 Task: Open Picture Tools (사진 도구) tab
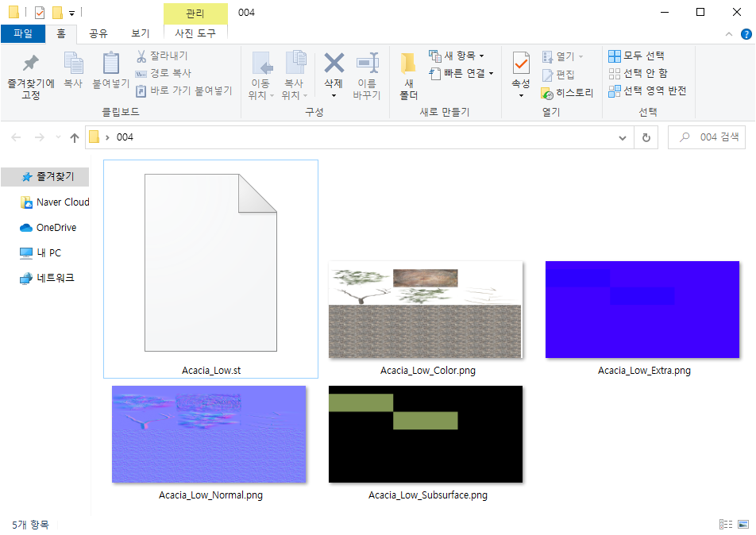coord(195,33)
